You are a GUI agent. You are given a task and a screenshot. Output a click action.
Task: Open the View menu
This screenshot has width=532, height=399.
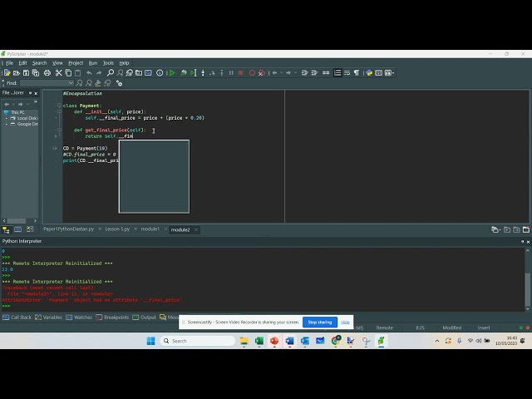(57, 63)
